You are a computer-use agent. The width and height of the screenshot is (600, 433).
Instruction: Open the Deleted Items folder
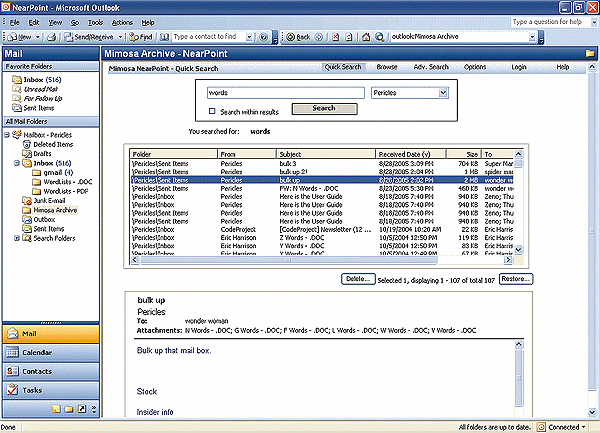53,144
